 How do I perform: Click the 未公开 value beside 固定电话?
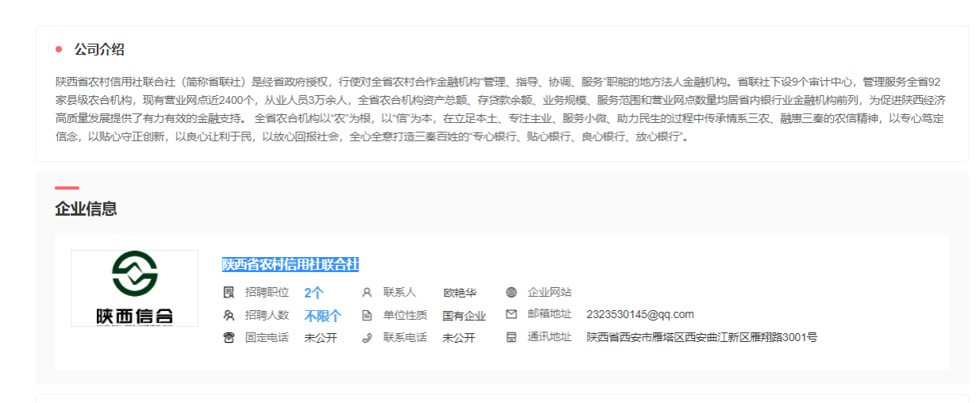click(321, 338)
